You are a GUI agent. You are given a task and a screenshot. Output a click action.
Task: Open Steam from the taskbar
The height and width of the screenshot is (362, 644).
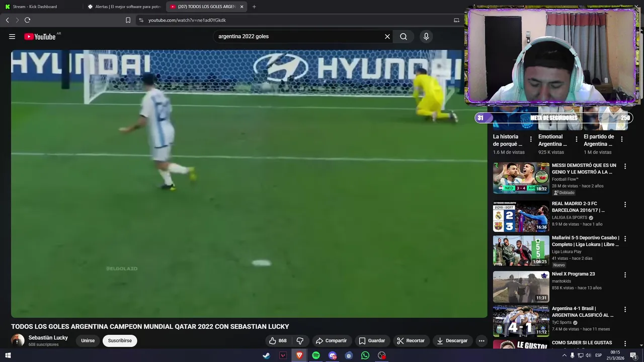point(266,355)
